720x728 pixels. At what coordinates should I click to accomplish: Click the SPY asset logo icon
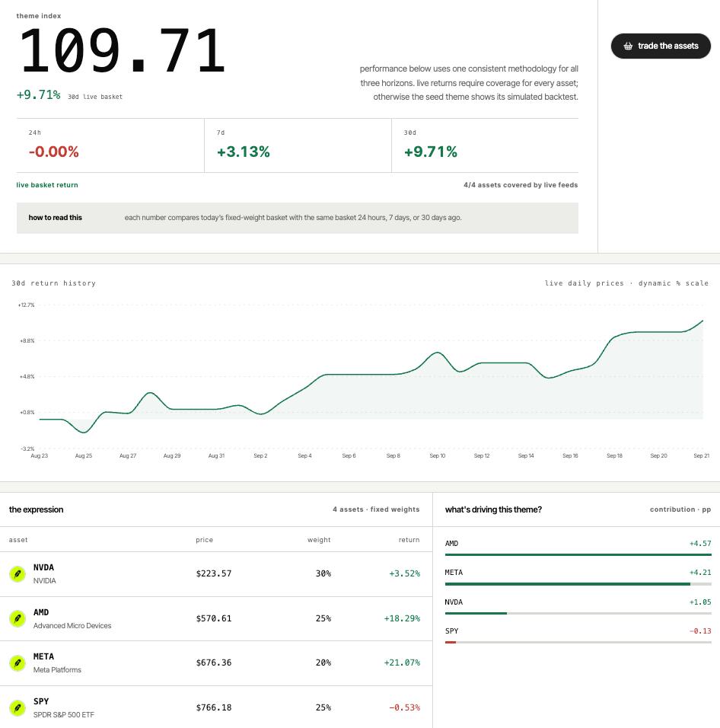click(18, 707)
